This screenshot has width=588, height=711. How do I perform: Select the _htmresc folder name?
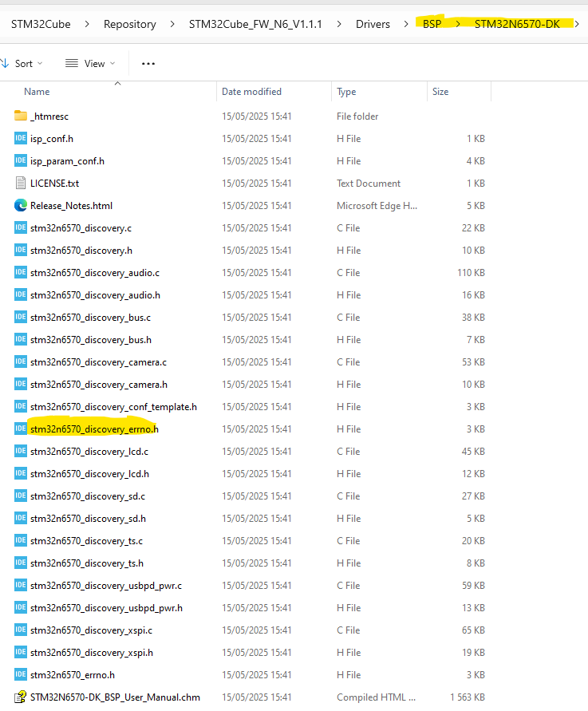click(x=49, y=116)
